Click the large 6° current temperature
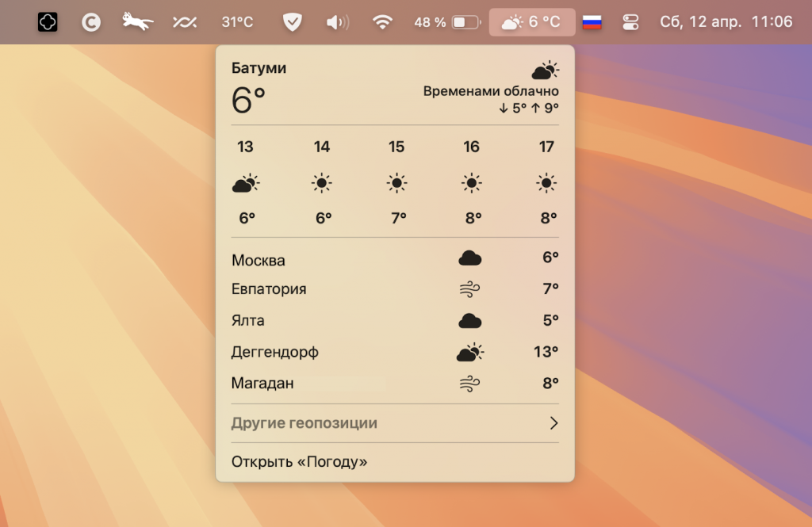The image size is (812, 527). click(248, 100)
